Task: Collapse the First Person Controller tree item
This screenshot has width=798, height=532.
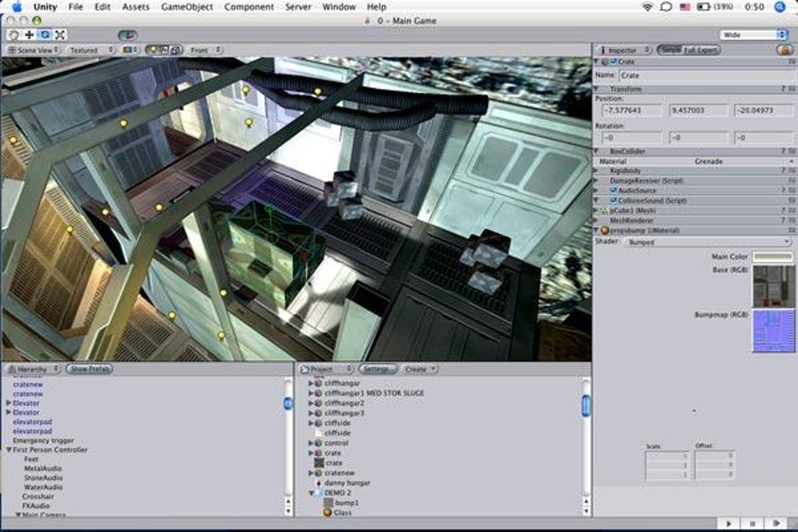Action: (9, 450)
